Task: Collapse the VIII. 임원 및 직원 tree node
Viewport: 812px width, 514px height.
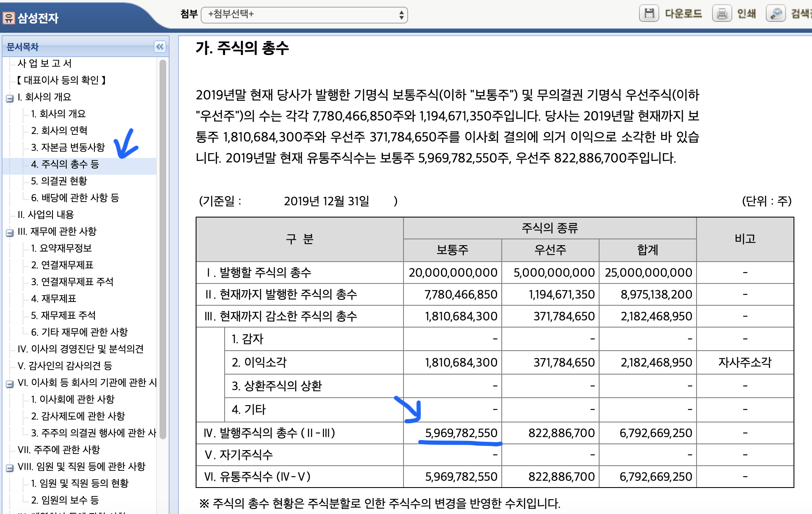Action: pyautogui.click(x=10, y=468)
